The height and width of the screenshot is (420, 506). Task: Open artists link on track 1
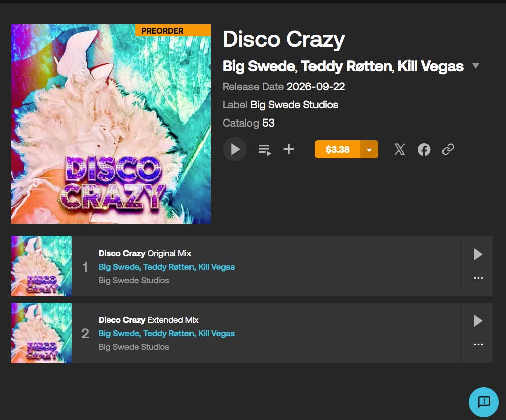click(167, 267)
